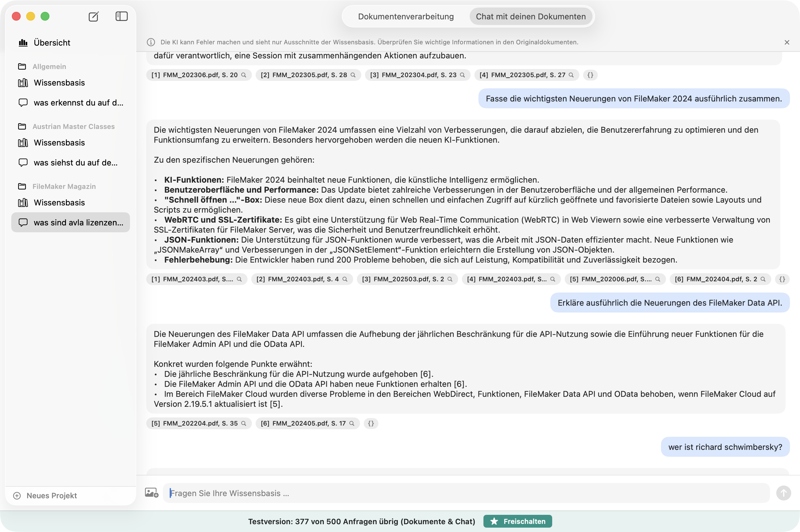
Task: Open source [6] FMM_202404.pdf, S. 2
Action: [x=720, y=279]
